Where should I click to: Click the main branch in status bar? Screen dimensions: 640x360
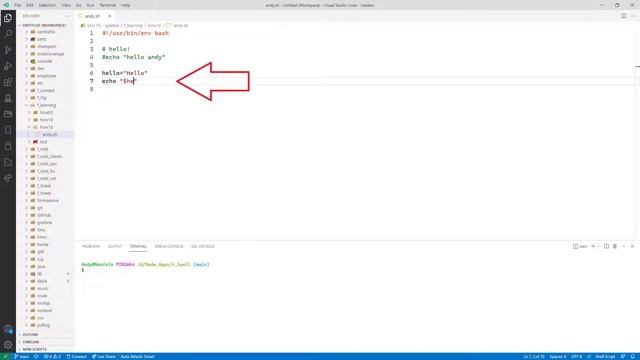tap(21, 357)
